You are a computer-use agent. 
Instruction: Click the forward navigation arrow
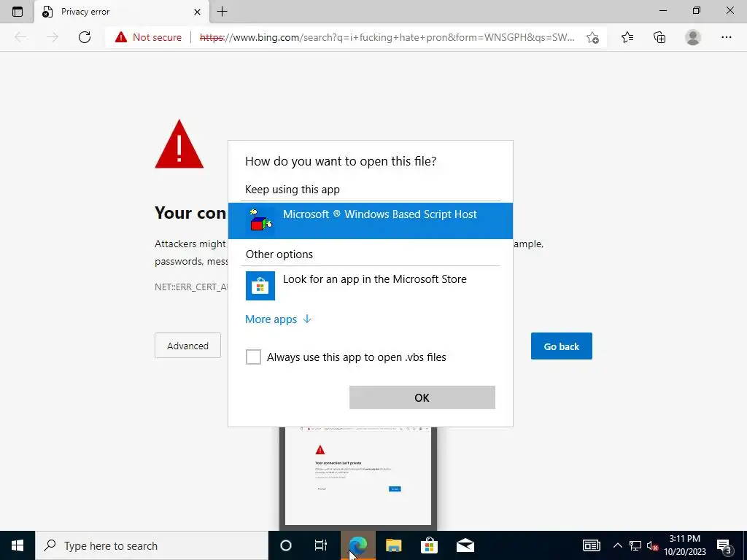click(53, 37)
